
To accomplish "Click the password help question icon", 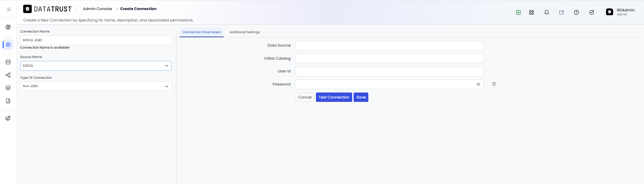I will point(494,84).
